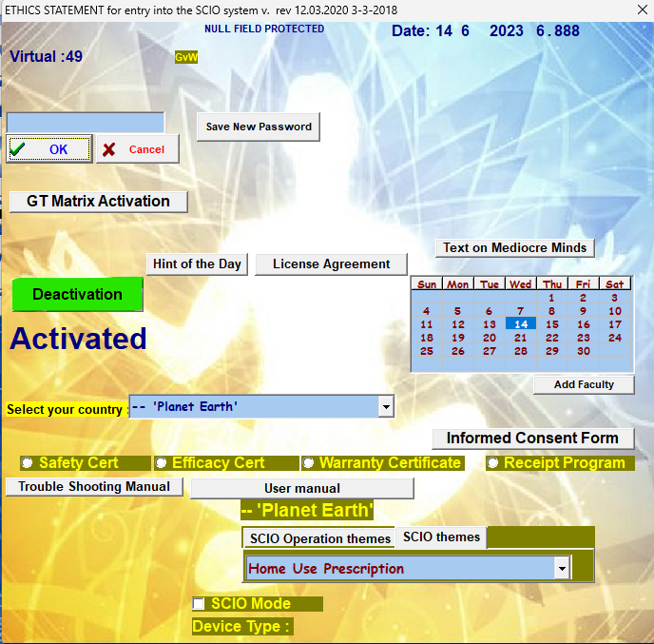Select date 10 in the calendar
Viewport: 654px width, 644px height.
click(x=615, y=311)
